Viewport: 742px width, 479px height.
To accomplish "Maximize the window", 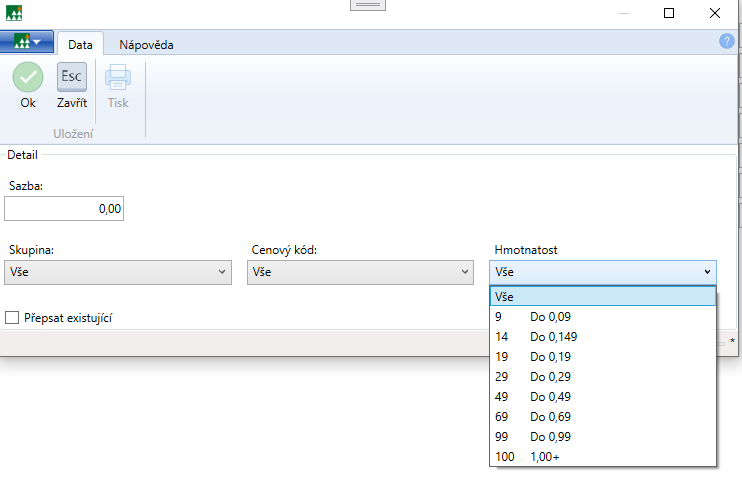I will (669, 13).
